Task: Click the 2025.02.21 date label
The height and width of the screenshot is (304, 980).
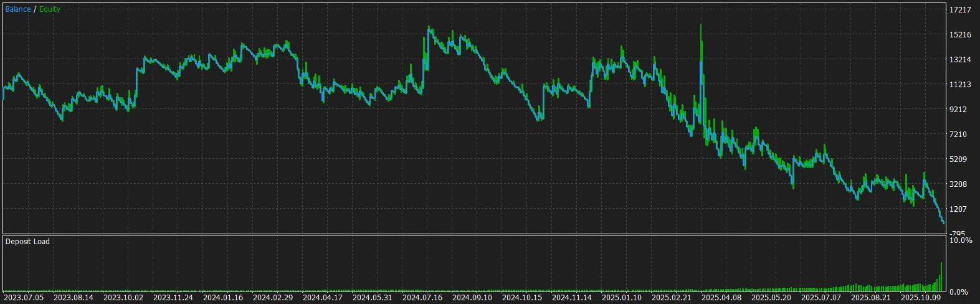Action: [x=672, y=298]
